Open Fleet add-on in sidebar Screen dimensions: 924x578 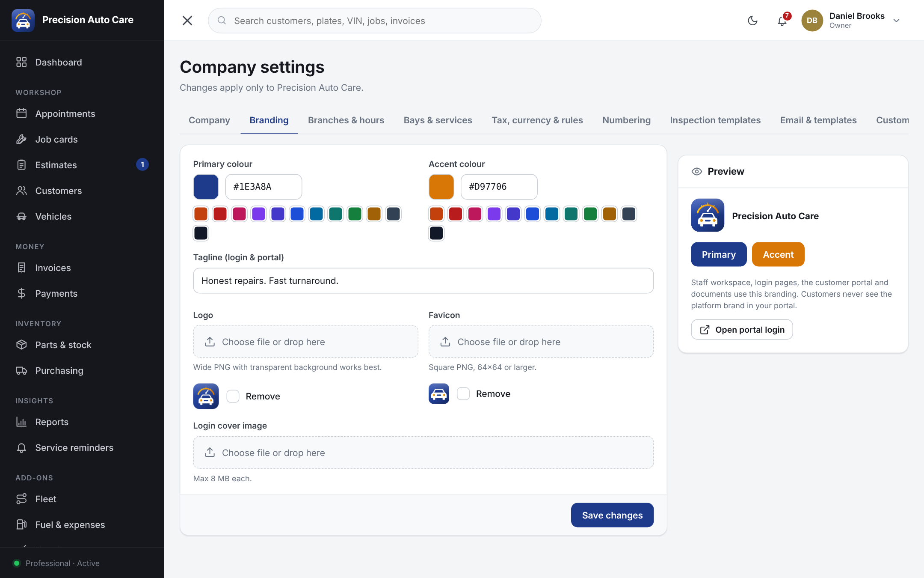point(82,499)
